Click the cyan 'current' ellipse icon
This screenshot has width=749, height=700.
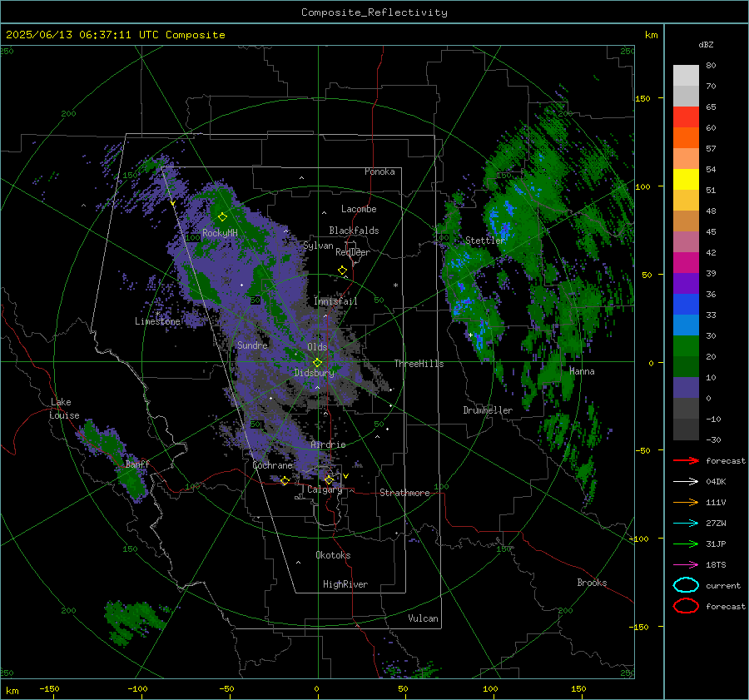(686, 585)
